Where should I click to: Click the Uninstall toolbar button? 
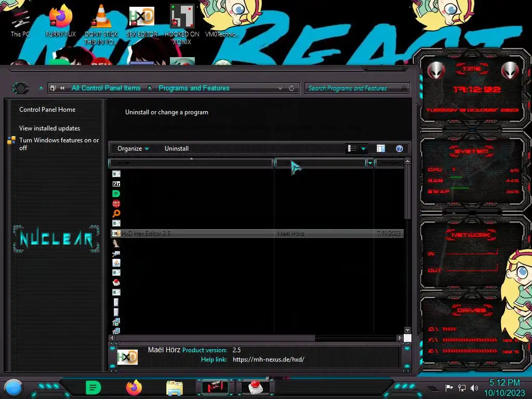177,149
